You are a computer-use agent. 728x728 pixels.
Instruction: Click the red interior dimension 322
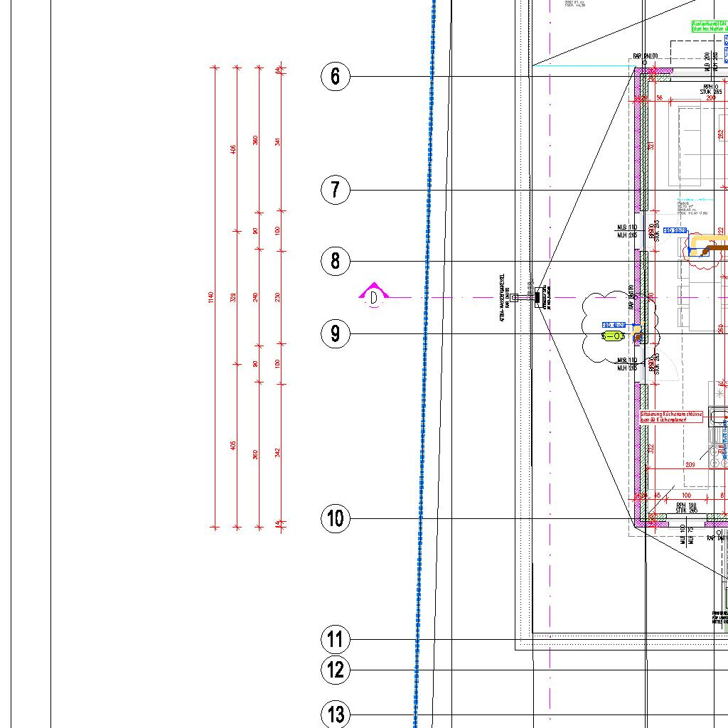coord(651,449)
